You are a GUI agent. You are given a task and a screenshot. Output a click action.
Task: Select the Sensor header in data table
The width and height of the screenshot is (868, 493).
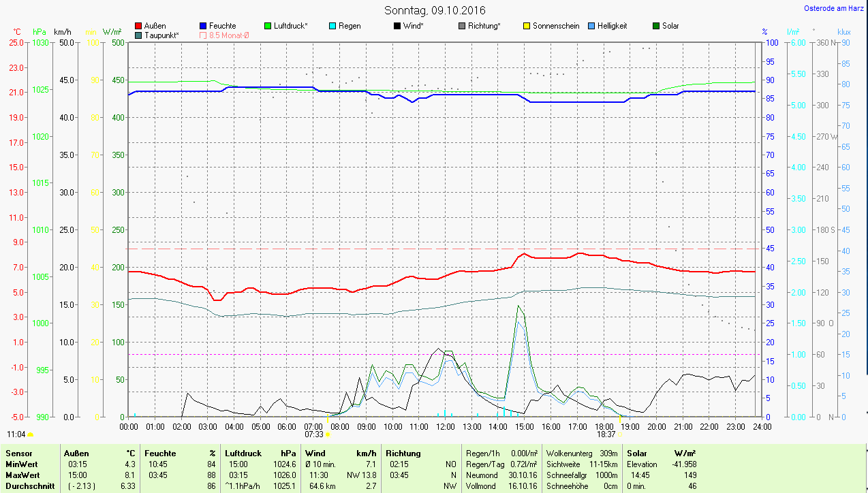(18, 454)
